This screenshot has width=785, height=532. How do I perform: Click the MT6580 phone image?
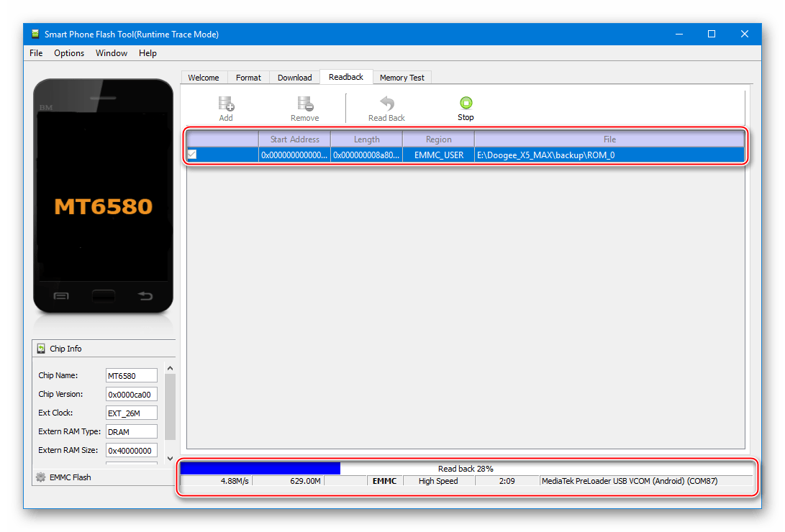click(x=103, y=196)
